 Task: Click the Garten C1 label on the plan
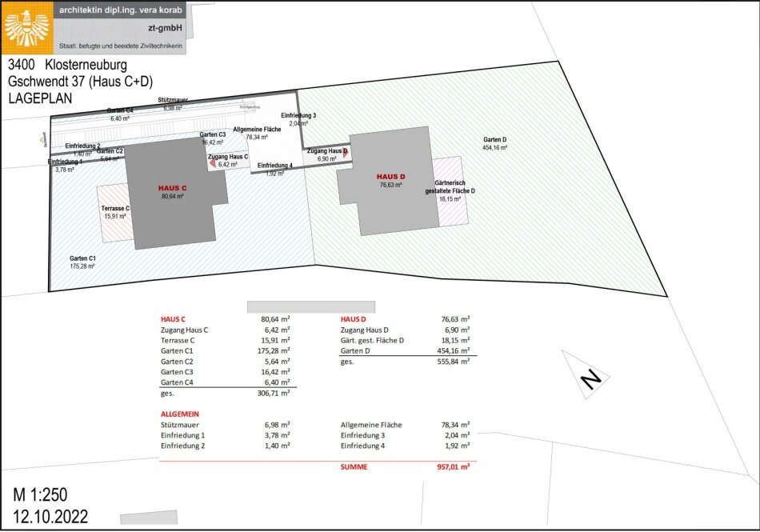point(82,258)
